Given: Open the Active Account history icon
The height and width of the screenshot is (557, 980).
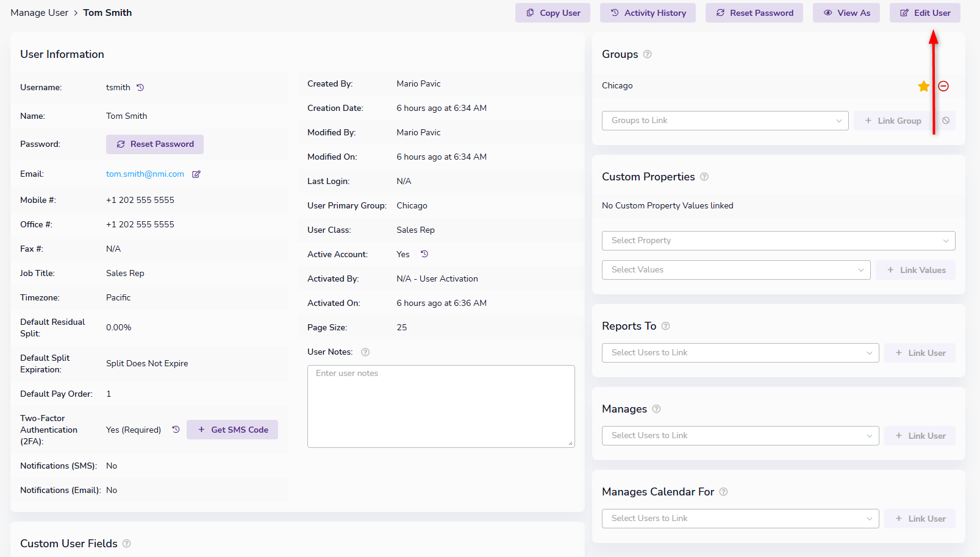Looking at the screenshot, I should click(424, 254).
